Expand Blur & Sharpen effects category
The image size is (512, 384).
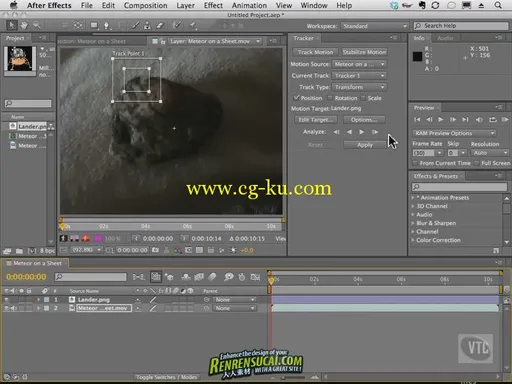tap(413, 223)
